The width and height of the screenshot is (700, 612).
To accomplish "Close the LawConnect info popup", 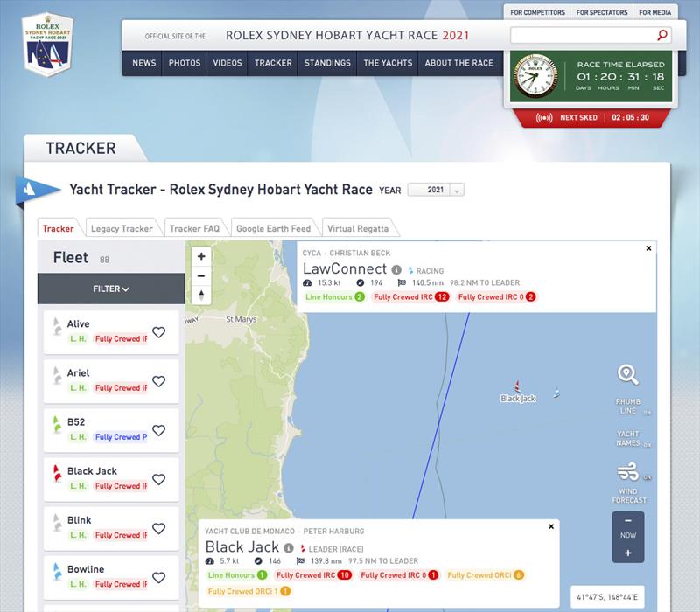I will pos(648,248).
